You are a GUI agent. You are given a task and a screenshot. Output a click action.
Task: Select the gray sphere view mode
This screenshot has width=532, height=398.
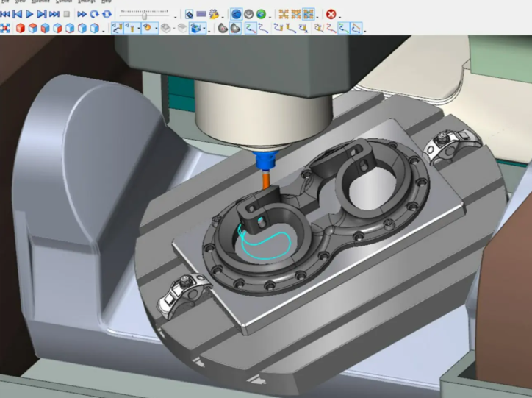point(248,14)
